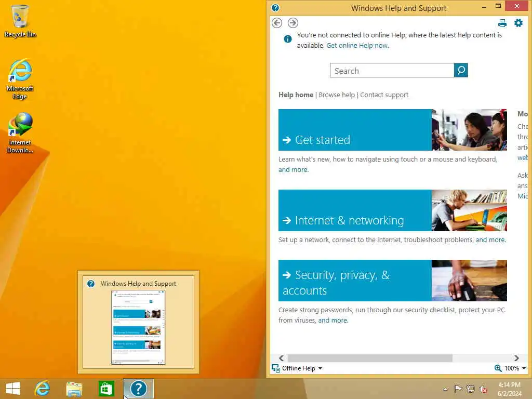Screen dimensions: 532x399
Task: Click the network tray icon
Action: (470, 389)
